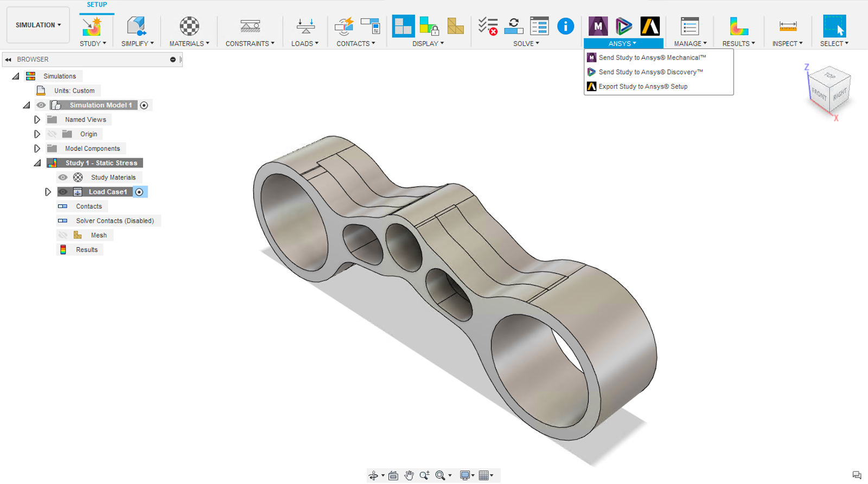Activate Load Case1 radio button
Viewport: 868px width, 484px height.
139,192
